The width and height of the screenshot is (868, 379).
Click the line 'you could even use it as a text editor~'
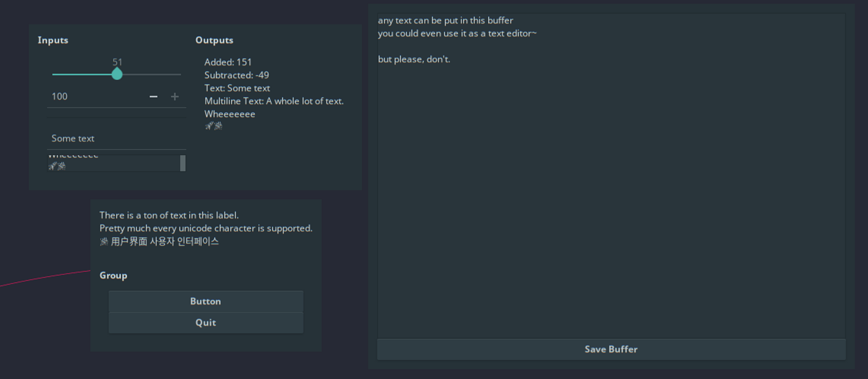point(457,33)
